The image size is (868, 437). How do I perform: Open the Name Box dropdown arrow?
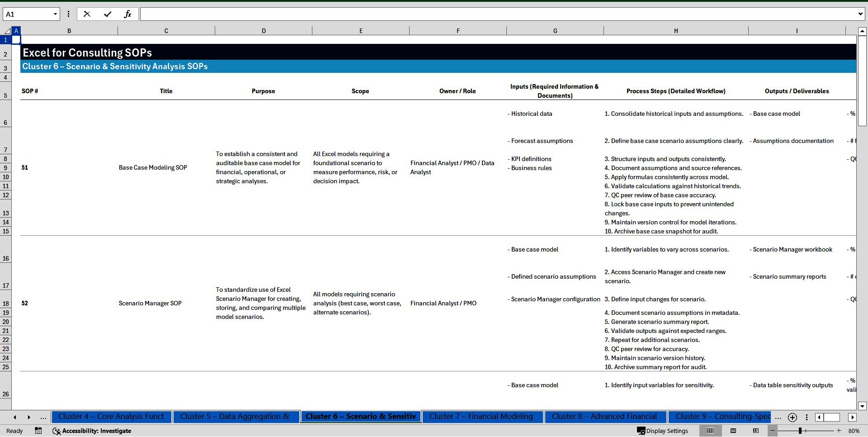tap(55, 14)
